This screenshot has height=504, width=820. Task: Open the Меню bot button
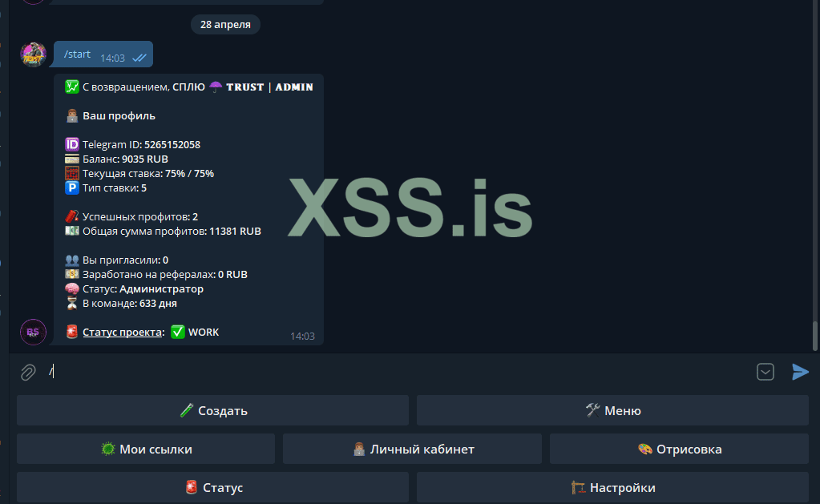coord(612,410)
